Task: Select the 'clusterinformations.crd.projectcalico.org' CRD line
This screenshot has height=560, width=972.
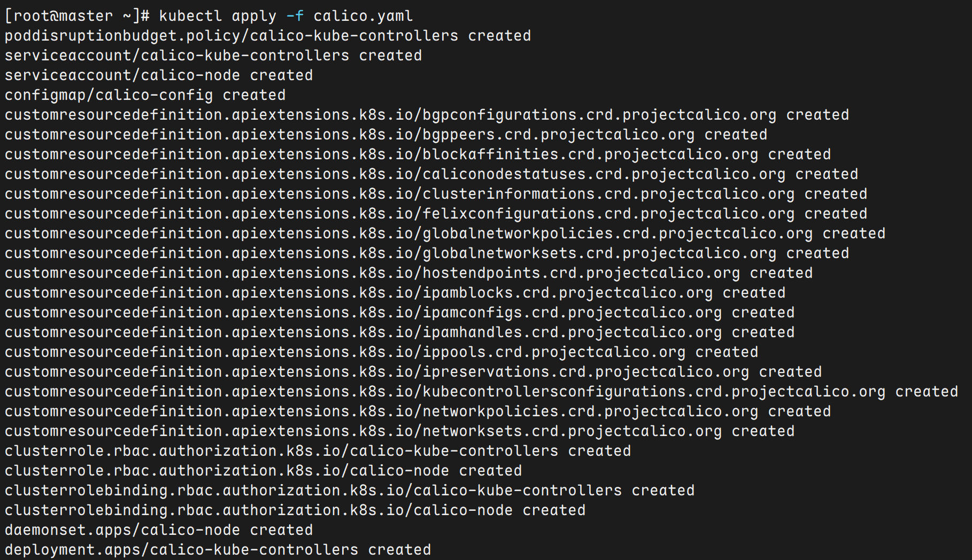Action: [436, 194]
